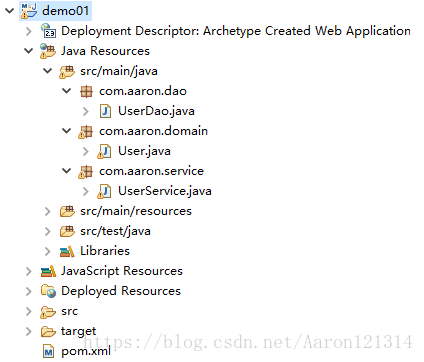Select the 'src/test/java' label

pyautogui.click(x=115, y=231)
